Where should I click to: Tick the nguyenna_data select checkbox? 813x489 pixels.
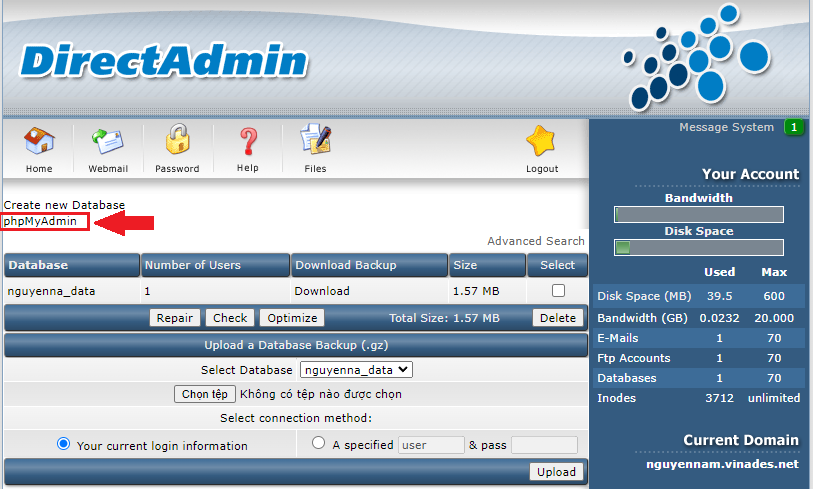[x=558, y=290]
